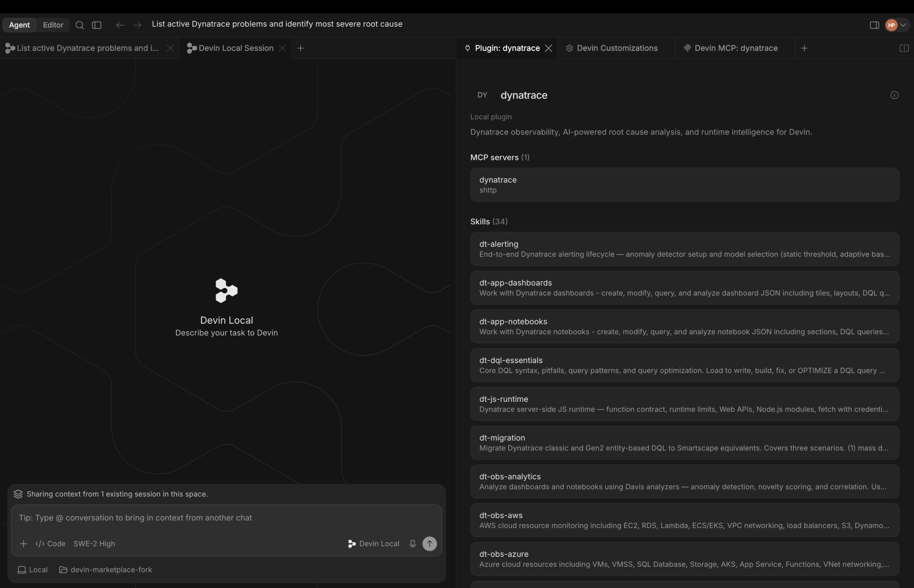Open the dt-migration skill
The image size is (914, 588).
click(x=684, y=443)
